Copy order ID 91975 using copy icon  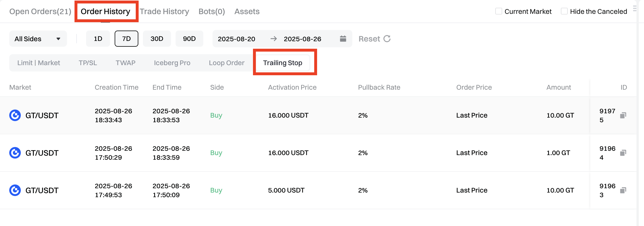(623, 115)
